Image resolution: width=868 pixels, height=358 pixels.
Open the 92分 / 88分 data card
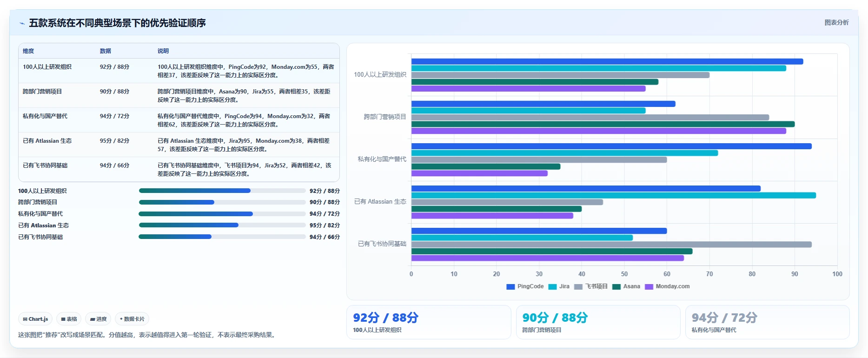[x=429, y=322]
